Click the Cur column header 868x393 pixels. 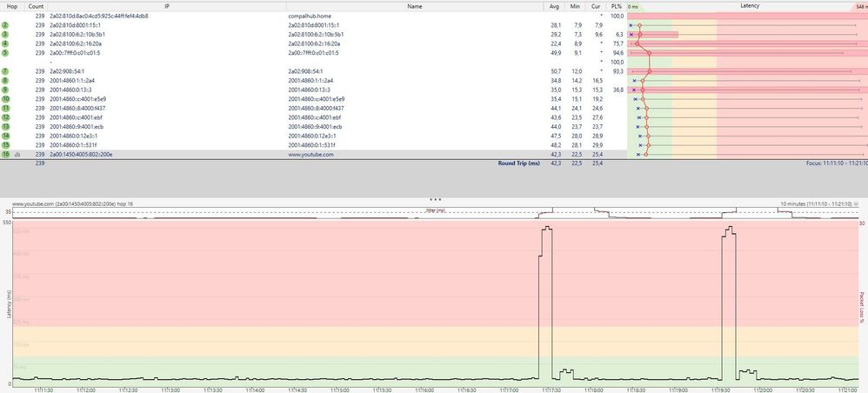pyautogui.click(x=596, y=6)
